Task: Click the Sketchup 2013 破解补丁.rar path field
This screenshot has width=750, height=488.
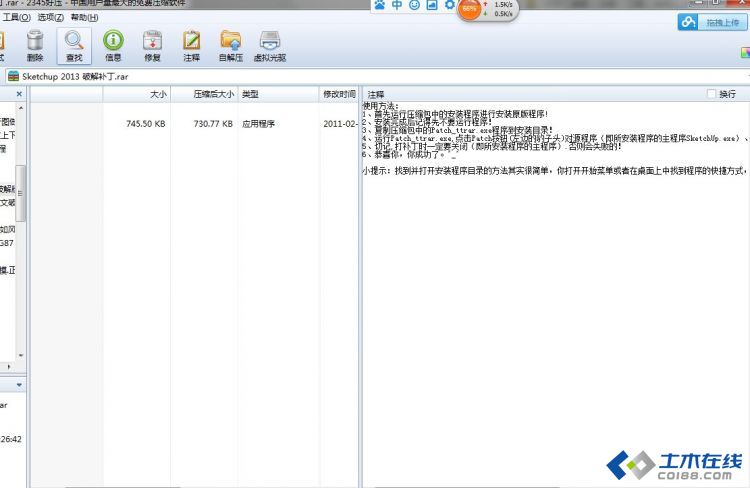Action: [x=378, y=77]
